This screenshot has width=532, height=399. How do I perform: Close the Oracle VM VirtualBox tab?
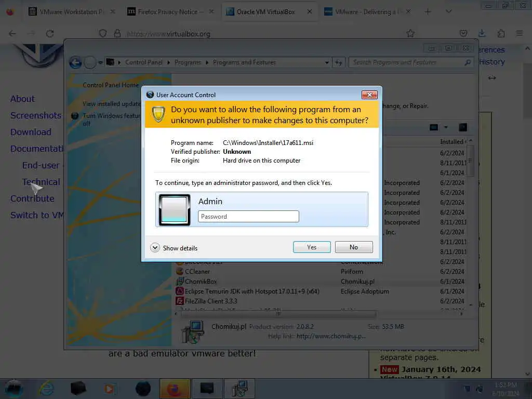click(x=310, y=11)
